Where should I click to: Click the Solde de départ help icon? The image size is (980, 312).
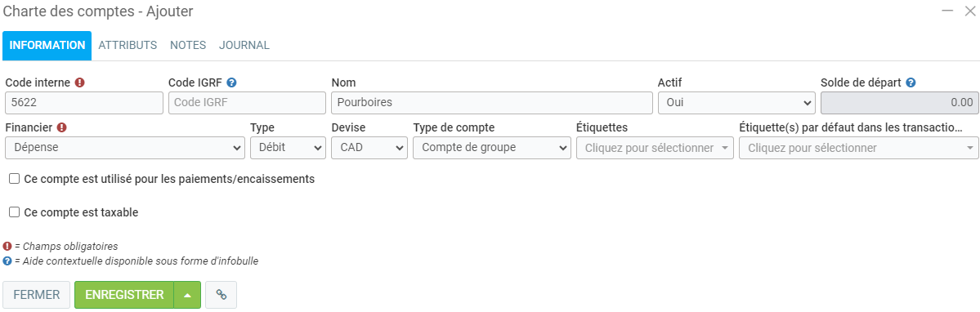pyautogui.click(x=911, y=82)
